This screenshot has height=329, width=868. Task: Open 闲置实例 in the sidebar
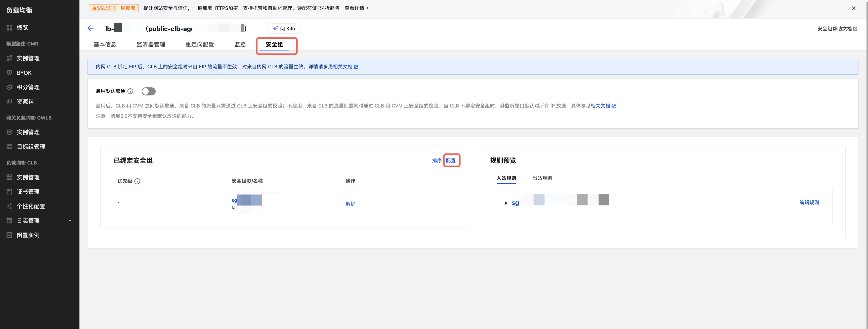[28, 235]
